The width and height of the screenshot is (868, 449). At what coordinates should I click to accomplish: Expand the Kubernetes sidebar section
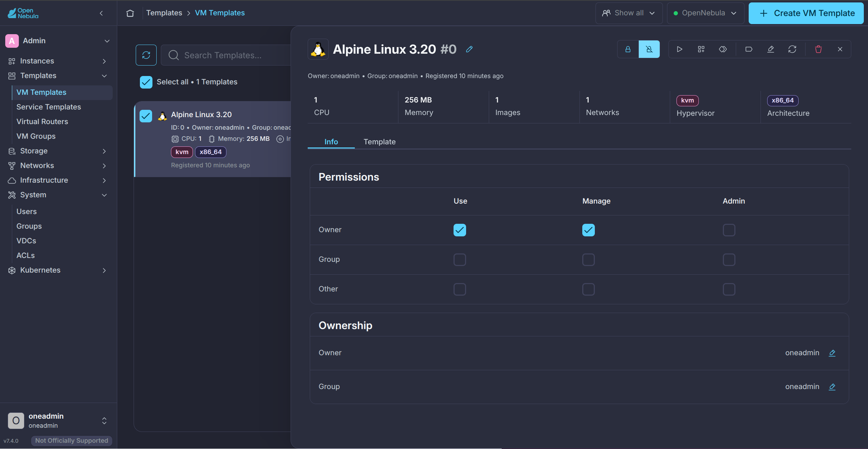point(58,270)
